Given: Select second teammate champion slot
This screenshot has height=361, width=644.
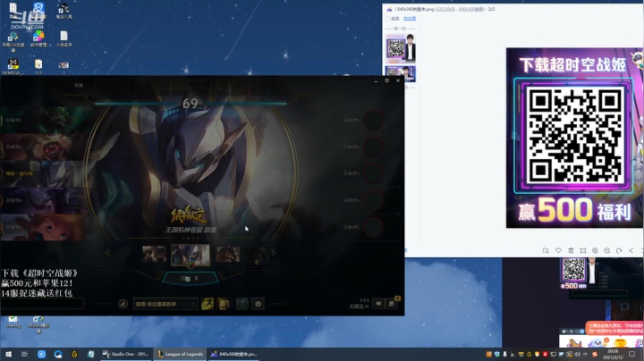Looking at the screenshot, I should pos(43,147).
